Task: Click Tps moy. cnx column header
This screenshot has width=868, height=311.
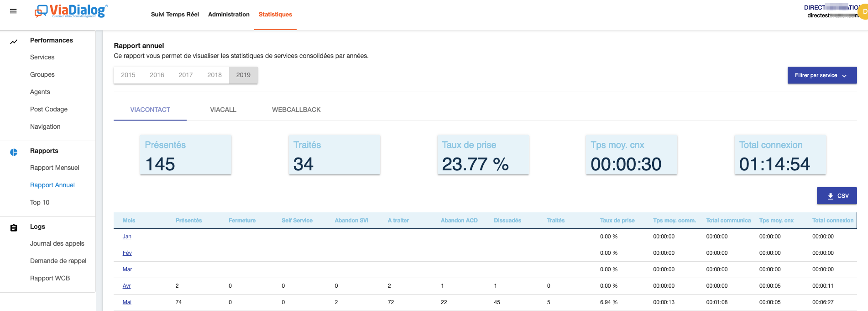Action: pyautogui.click(x=776, y=221)
